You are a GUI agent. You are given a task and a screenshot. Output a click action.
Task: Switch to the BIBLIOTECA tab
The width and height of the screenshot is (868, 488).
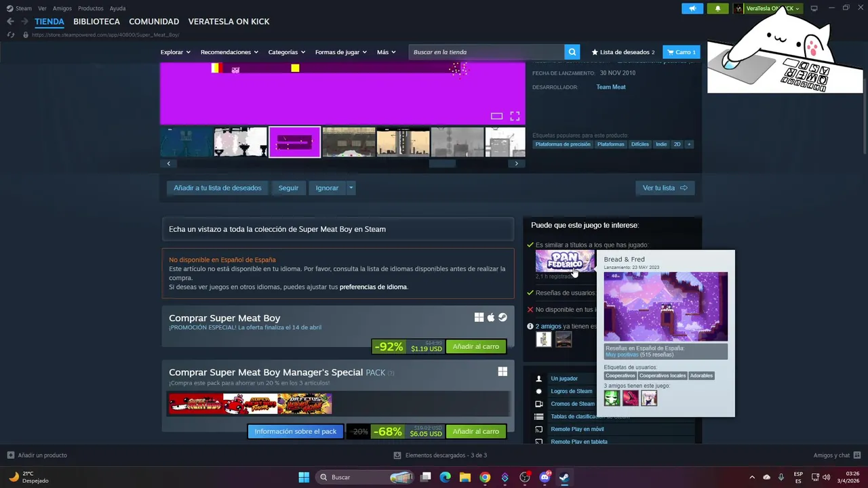pos(96,22)
